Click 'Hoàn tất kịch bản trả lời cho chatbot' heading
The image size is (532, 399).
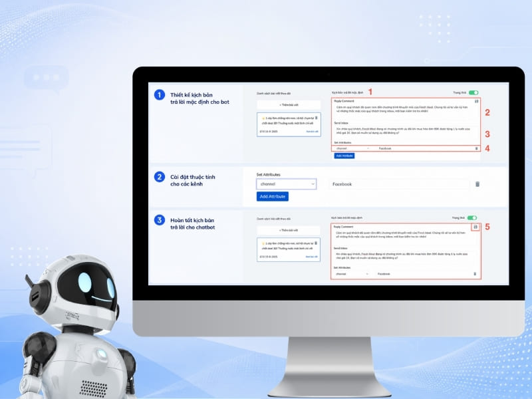point(192,224)
